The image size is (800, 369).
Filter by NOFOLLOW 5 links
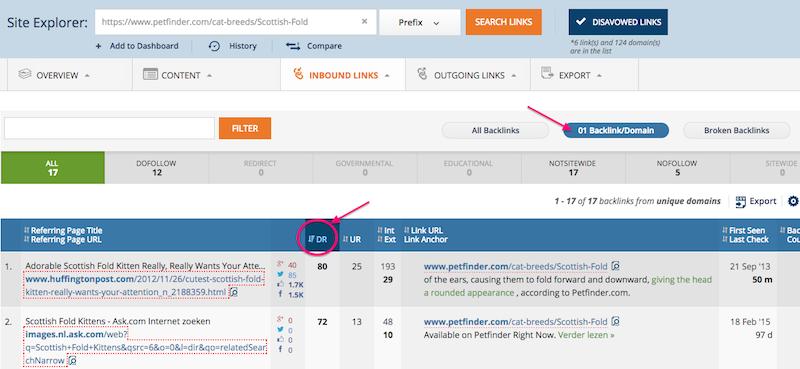click(x=678, y=168)
